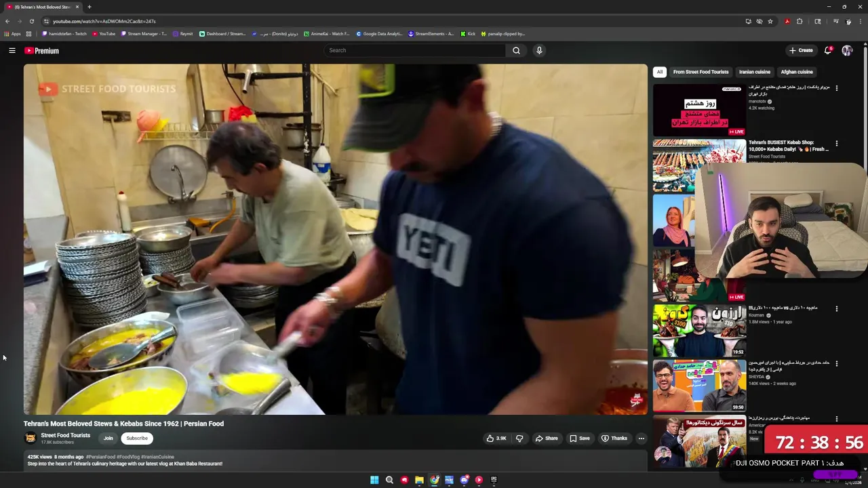Click the crossed-eye tracking protection icon
The height and width of the screenshot is (488, 868).
(759, 21)
